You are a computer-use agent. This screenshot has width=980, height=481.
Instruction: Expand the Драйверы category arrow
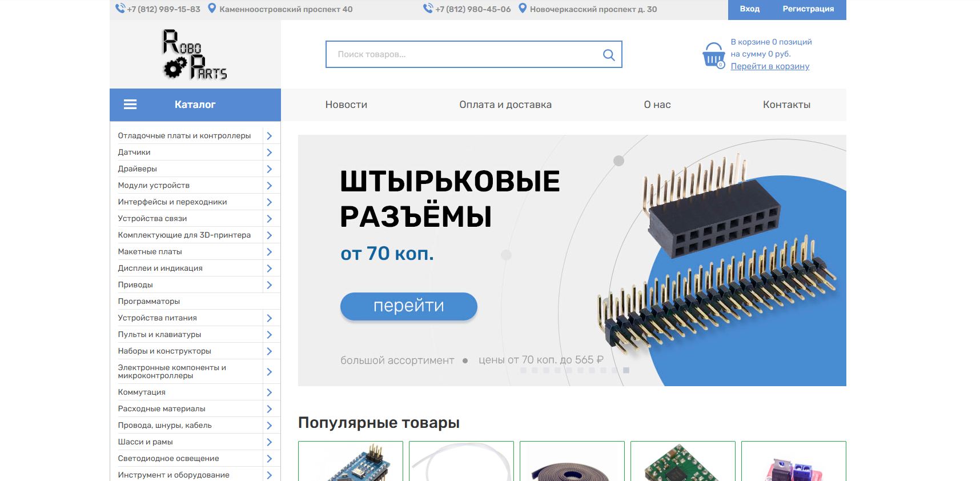pyautogui.click(x=270, y=169)
